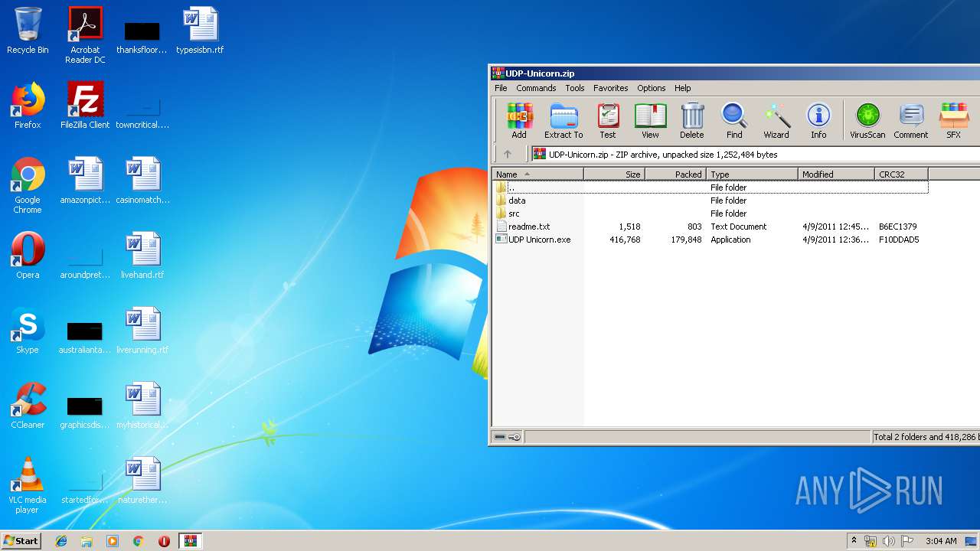The height and width of the screenshot is (551, 980).
Task: Click the Find magnifier icon
Action: click(x=734, y=121)
